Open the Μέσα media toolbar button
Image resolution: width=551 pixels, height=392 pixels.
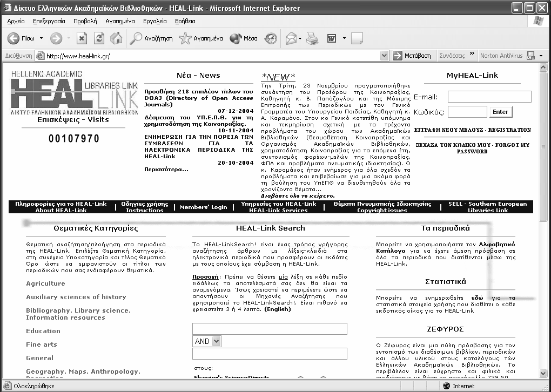[x=244, y=38]
